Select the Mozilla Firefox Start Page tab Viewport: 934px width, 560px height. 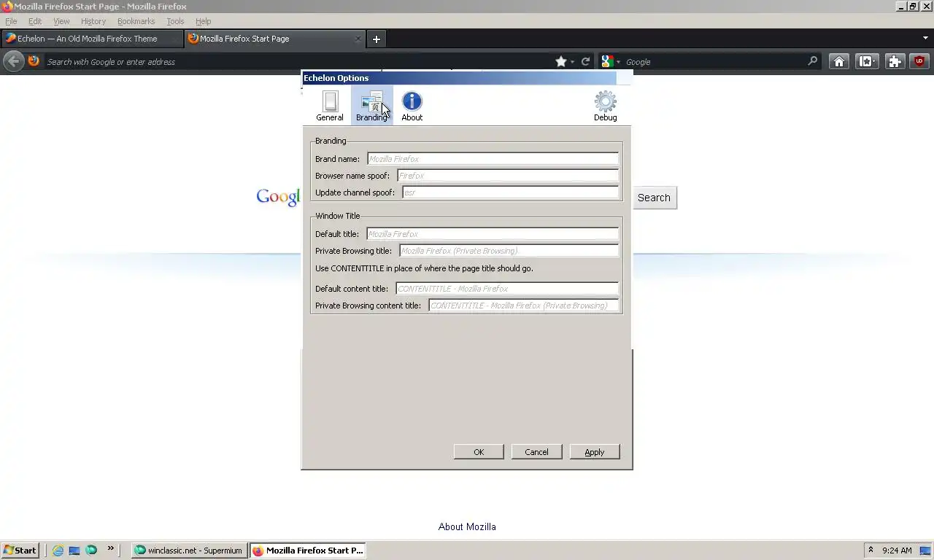pyautogui.click(x=274, y=39)
